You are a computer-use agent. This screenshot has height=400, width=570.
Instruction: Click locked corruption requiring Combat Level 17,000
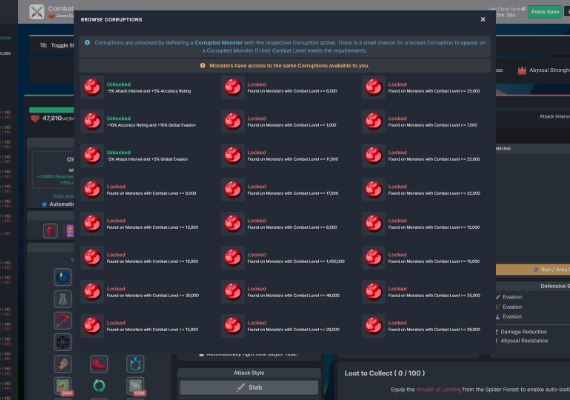pyautogui.click(x=233, y=189)
